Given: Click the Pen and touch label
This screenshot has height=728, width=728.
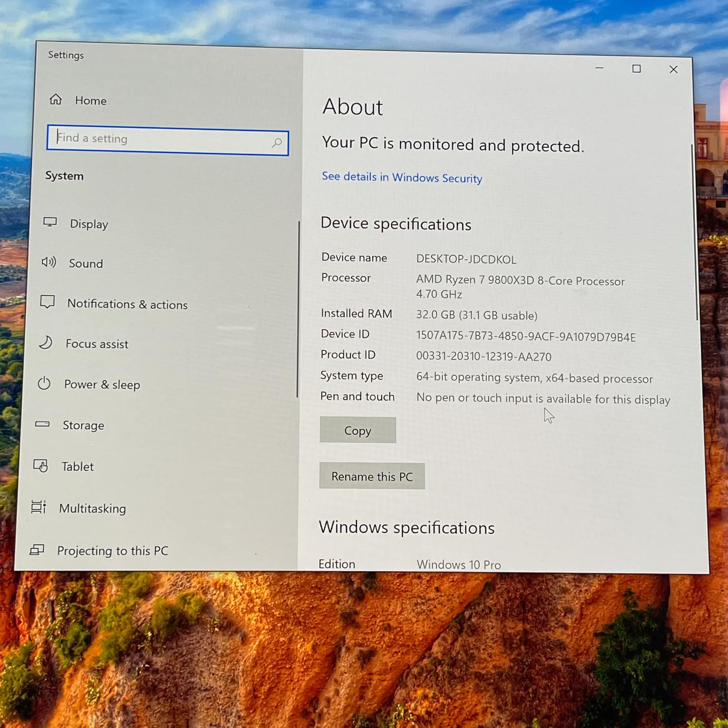Looking at the screenshot, I should 357,397.
